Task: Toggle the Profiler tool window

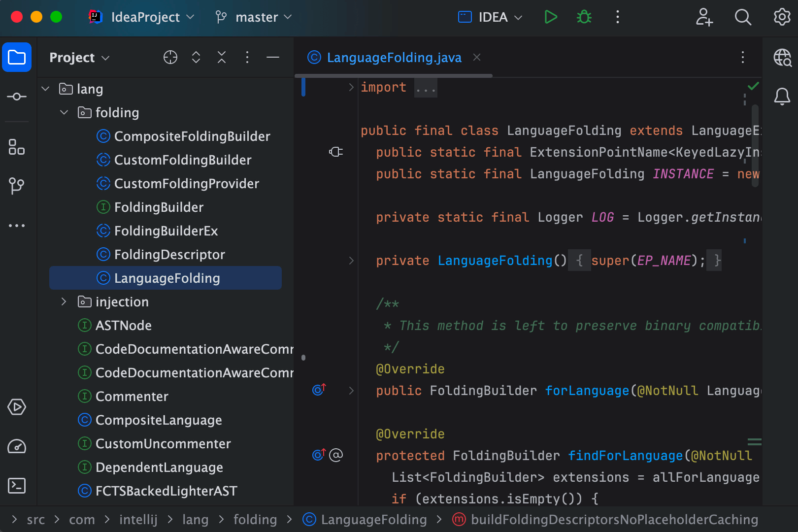Action: click(17, 447)
